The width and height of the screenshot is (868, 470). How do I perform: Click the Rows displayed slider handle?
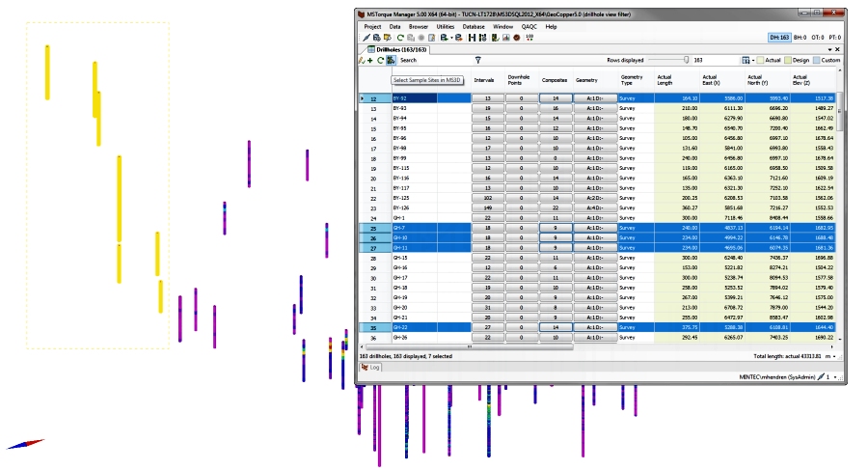coord(687,60)
